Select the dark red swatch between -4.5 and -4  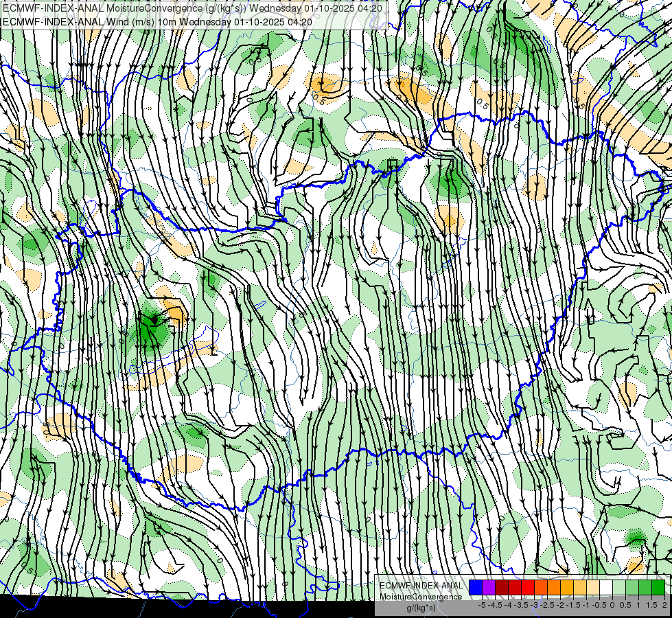502,588
